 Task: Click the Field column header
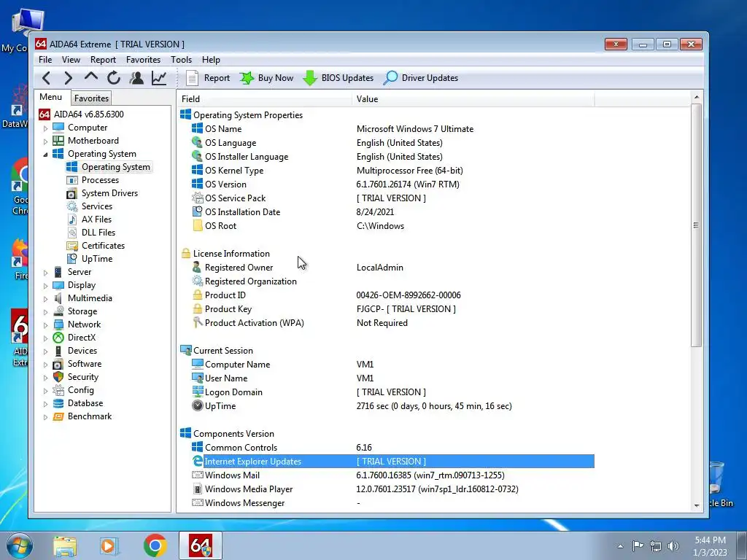[264, 99]
